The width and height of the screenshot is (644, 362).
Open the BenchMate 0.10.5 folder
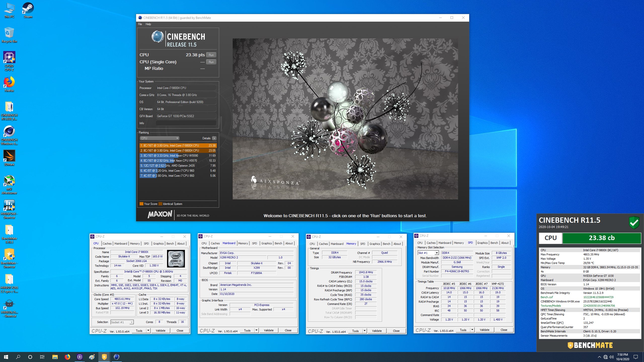pos(9,234)
